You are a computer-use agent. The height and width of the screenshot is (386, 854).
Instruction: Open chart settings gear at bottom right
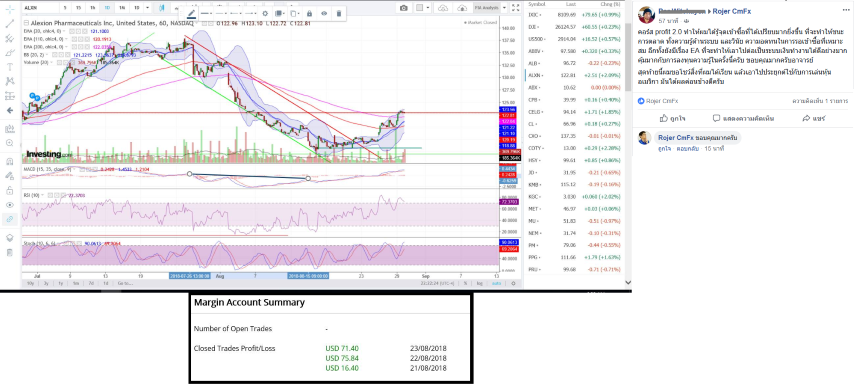tap(513, 284)
